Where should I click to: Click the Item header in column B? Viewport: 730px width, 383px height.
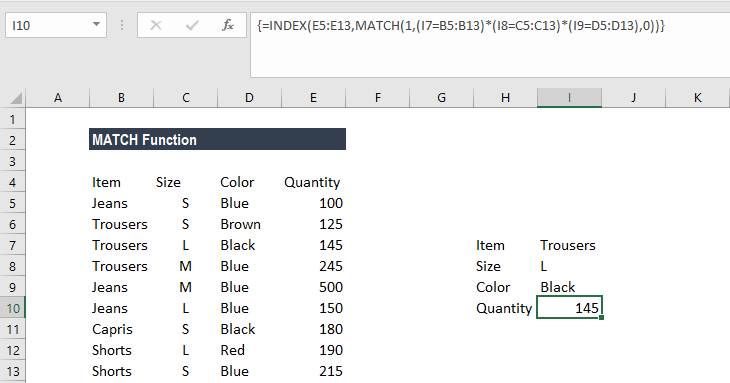106,182
